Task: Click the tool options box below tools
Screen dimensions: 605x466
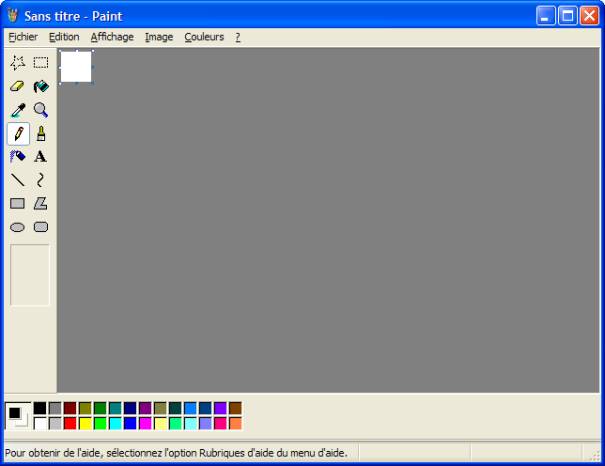Action: click(30, 275)
